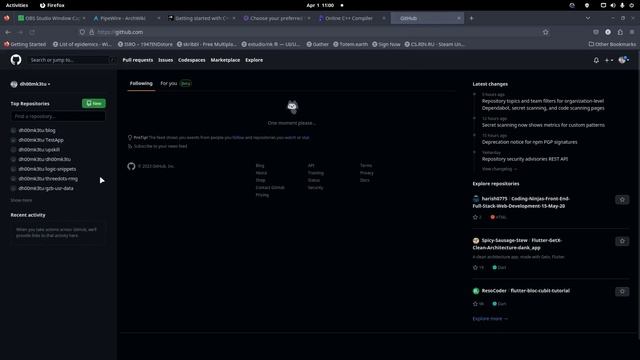
Task: Click the green New repository button
Action: coord(94,103)
